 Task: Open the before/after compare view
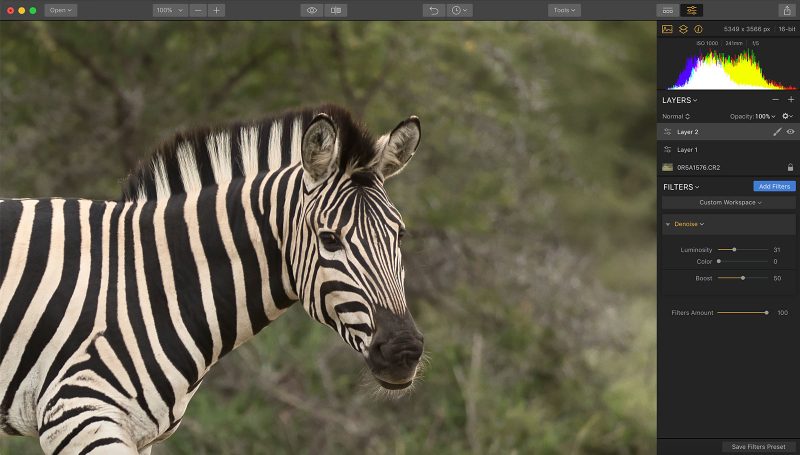click(x=336, y=10)
